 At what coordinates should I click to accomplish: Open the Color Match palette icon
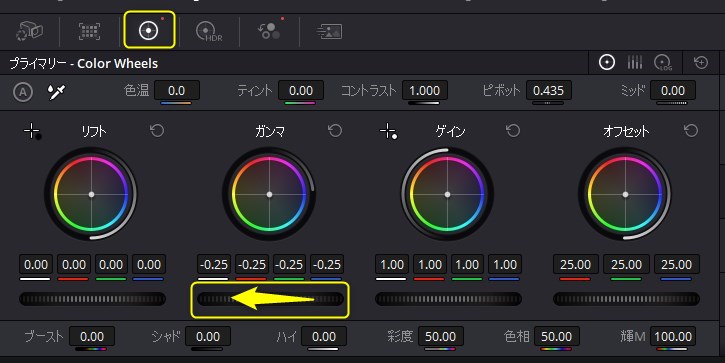click(89, 31)
